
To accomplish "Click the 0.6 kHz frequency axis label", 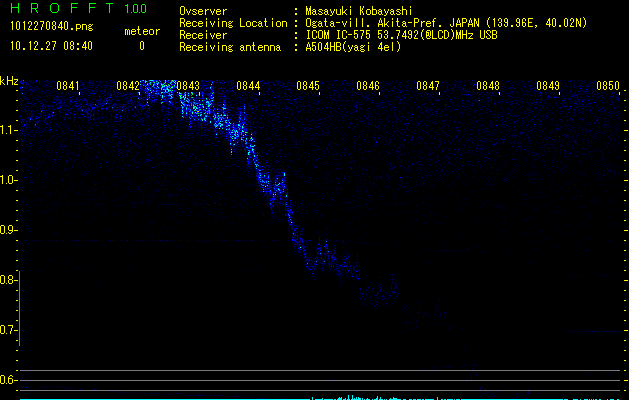I will (9, 380).
